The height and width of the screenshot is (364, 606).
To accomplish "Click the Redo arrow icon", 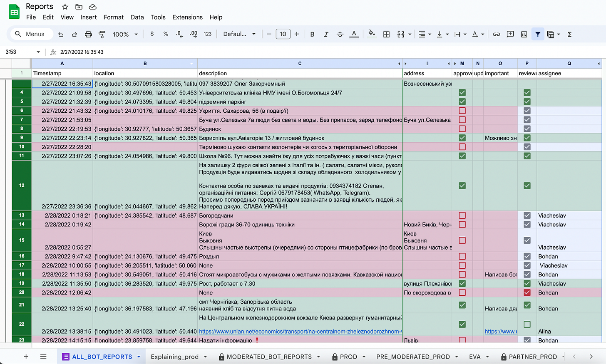I will 75,35.
